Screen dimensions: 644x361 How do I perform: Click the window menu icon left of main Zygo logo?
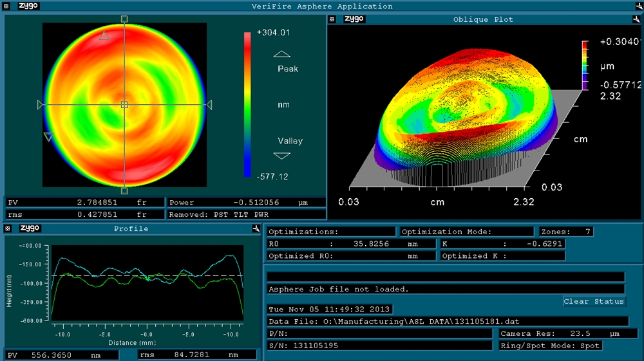(6, 6)
